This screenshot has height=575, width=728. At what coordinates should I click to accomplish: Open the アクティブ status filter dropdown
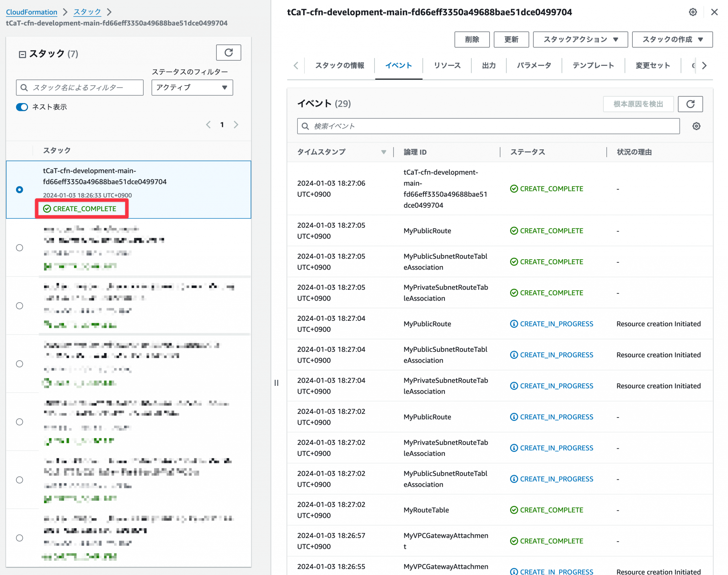tap(192, 87)
